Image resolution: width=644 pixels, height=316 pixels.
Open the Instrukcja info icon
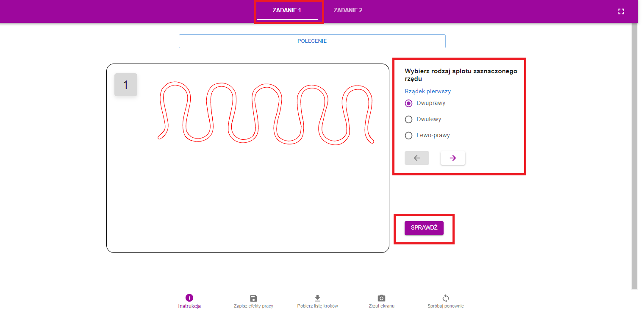pyautogui.click(x=189, y=298)
